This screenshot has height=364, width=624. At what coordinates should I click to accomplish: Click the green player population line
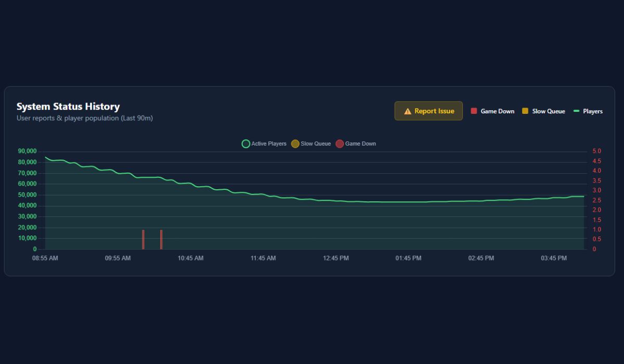[x=312, y=199]
